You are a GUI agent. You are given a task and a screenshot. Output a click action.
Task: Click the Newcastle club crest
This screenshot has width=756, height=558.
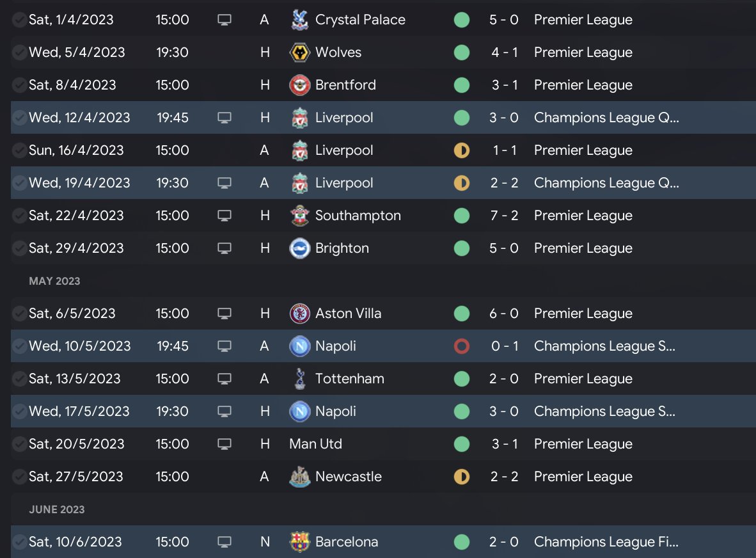(299, 477)
